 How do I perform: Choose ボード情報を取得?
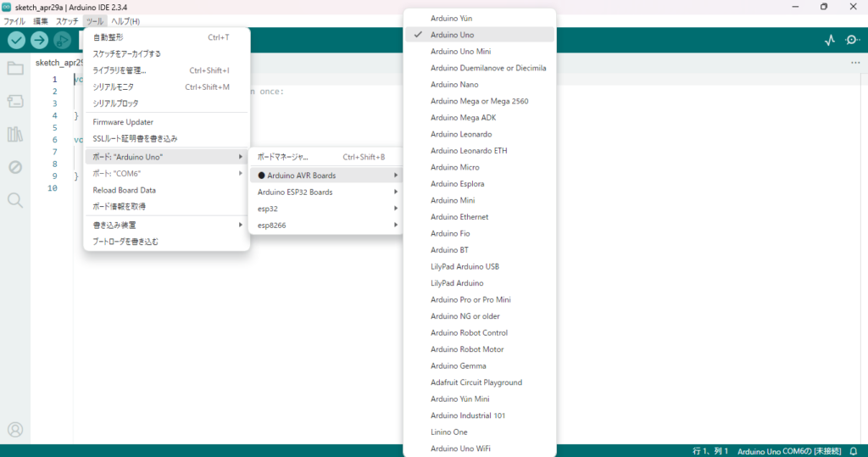167,207
